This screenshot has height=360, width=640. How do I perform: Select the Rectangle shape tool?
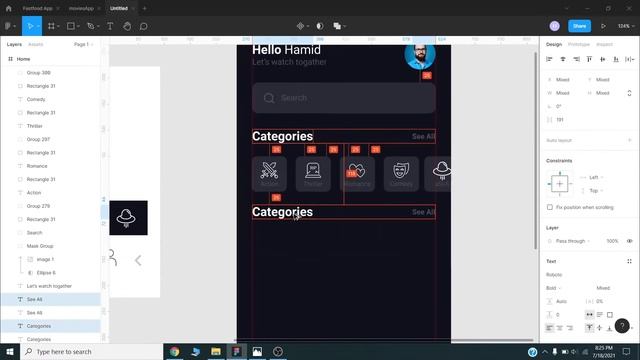71,26
